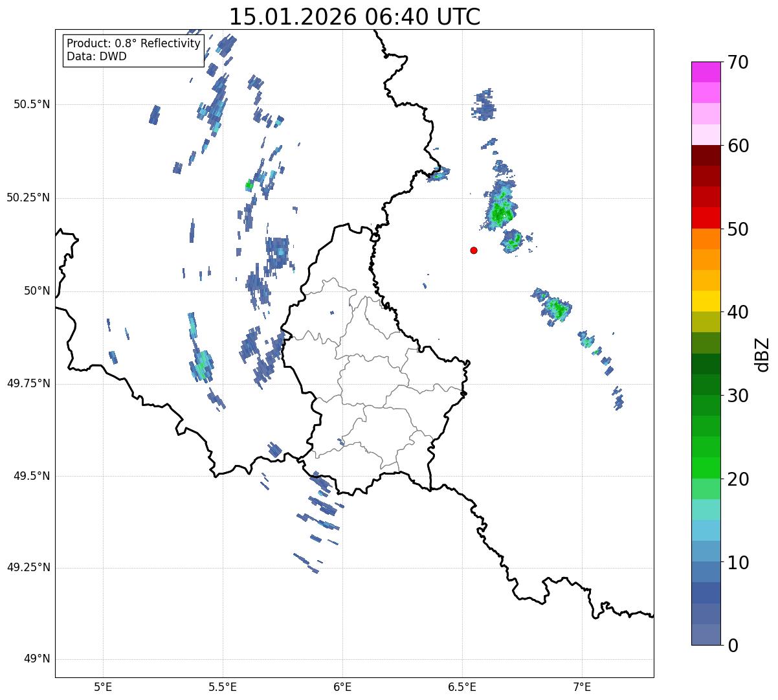This screenshot has height=700, width=778.
Task: Click the yellow colorbar segment at 40
Action: coord(706,301)
